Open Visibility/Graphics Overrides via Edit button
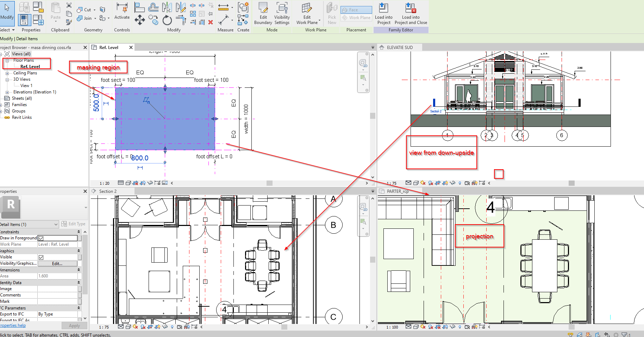Screen dimensions: 644x337 click(x=57, y=263)
